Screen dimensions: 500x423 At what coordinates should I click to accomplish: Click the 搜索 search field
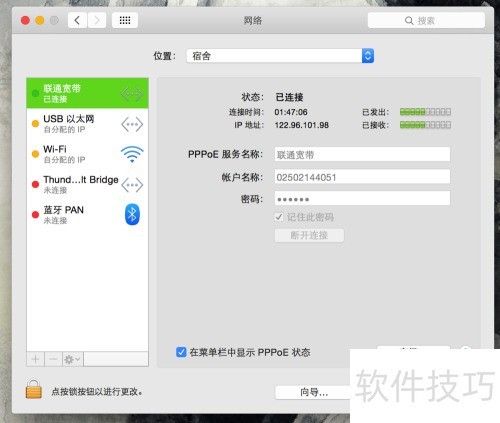(426, 21)
